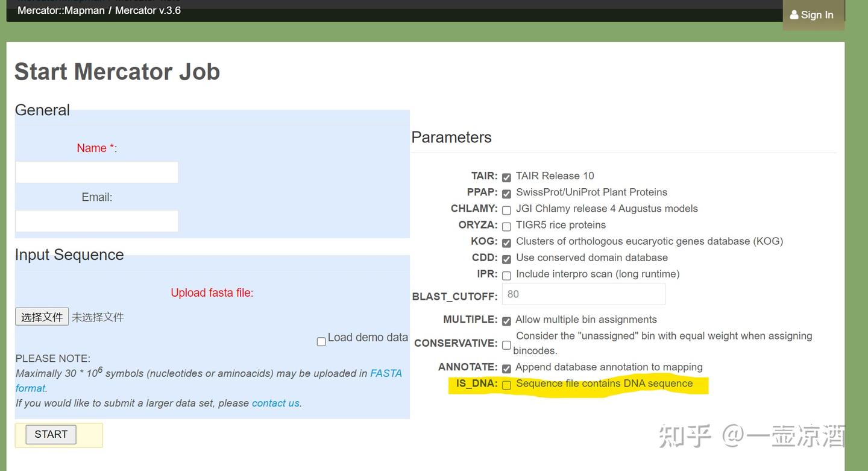Enable the CONSERVATIVE unassigned bin option

click(506, 345)
